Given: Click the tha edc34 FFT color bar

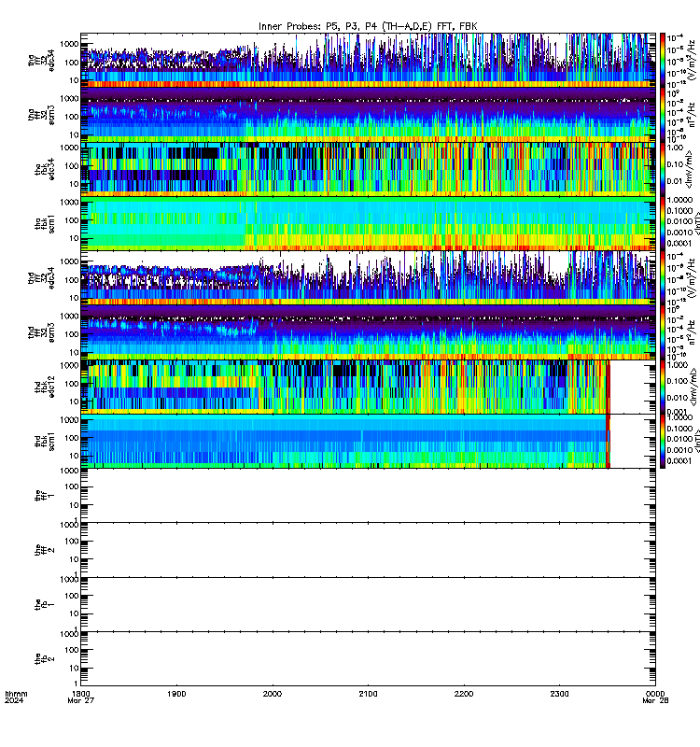Looking at the screenshot, I should coord(663,61).
